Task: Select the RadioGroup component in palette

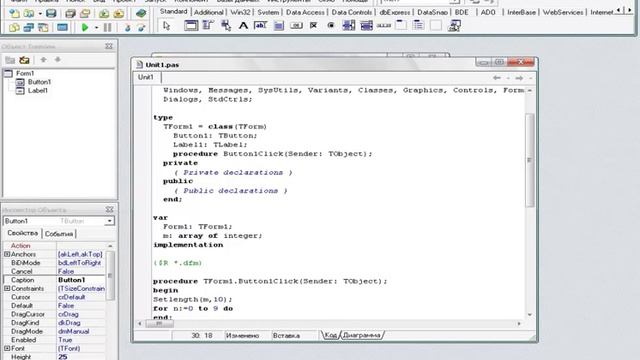Action: [x=418, y=26]
